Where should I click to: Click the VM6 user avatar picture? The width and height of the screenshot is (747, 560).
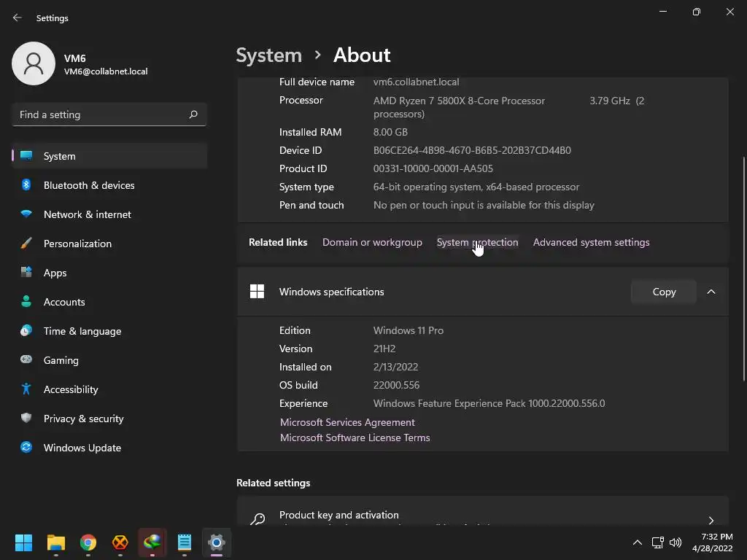[34, 63]
